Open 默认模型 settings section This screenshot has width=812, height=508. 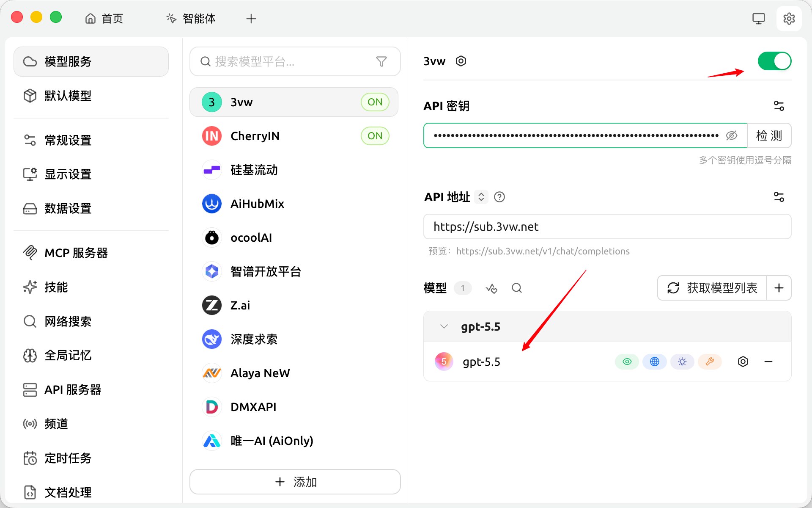pyautogui.click(x=91, y=96)
